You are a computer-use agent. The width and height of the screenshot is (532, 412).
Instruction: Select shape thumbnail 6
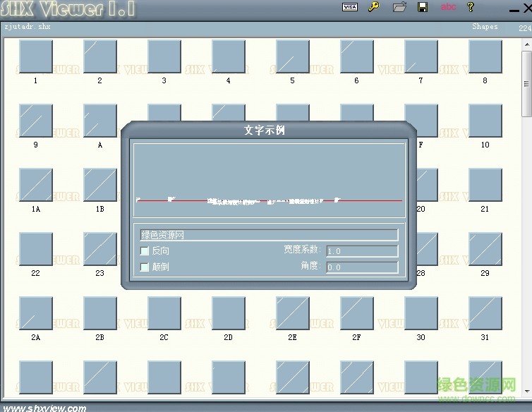356,56
